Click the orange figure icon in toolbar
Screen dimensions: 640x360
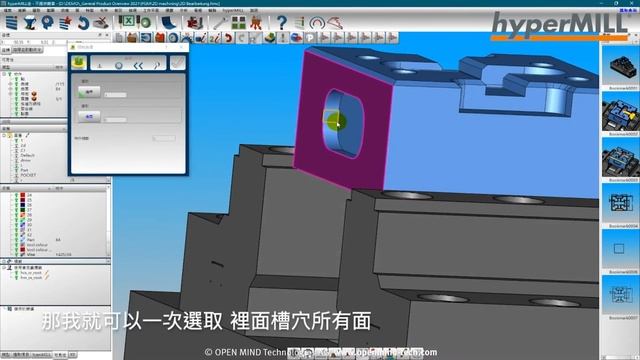point(256,22)
